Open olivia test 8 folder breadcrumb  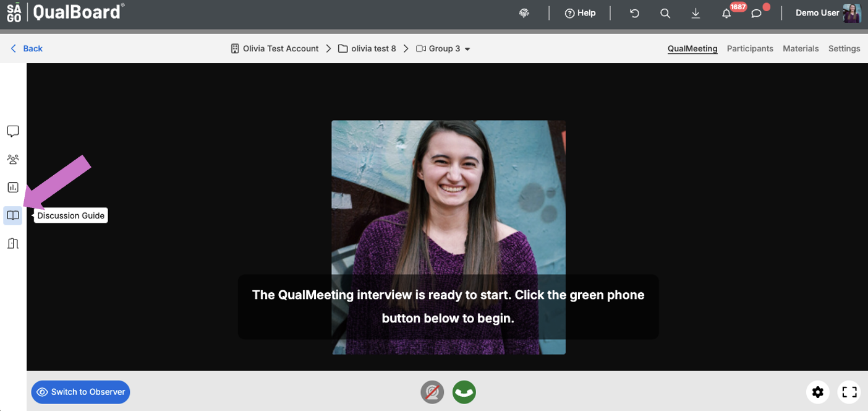click(x=367, y=48)
